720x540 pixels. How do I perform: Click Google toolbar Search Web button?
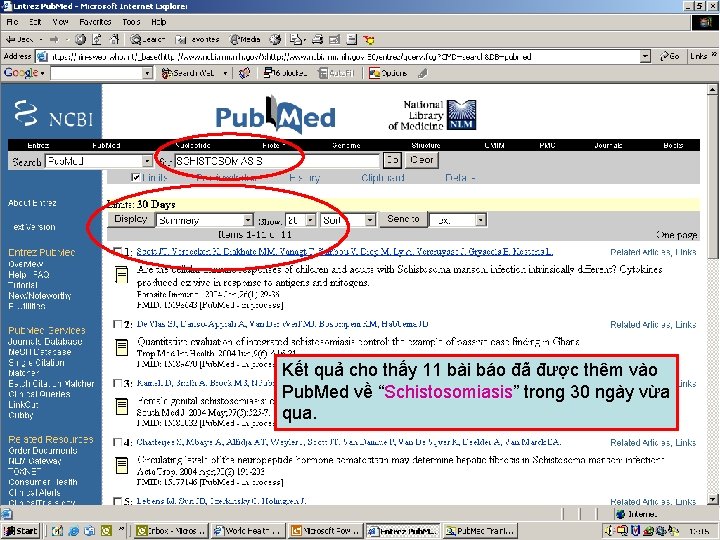[188, 73]
